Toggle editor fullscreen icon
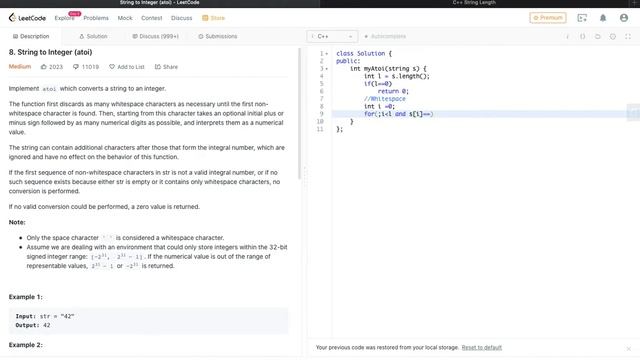 point(628,36)
